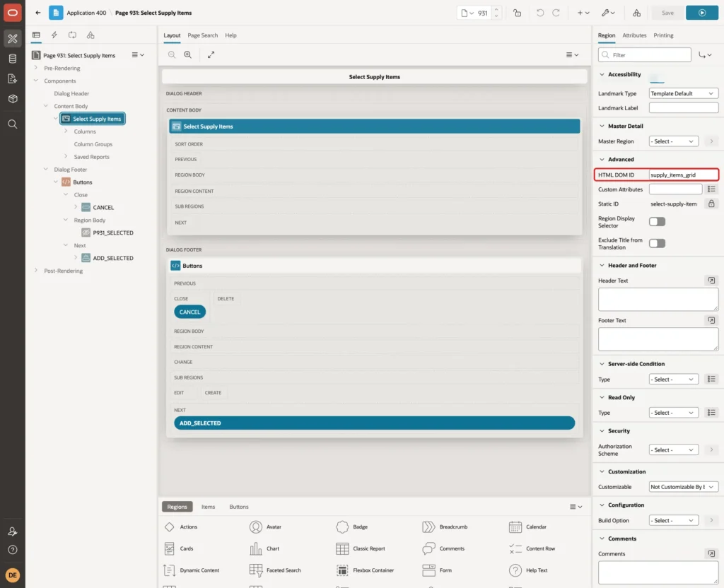Open App Builder from left sidebar

pos(13,39)
